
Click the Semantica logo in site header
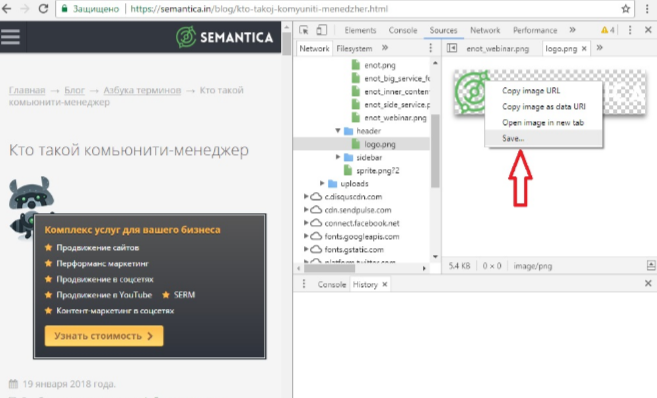point(225,37)
